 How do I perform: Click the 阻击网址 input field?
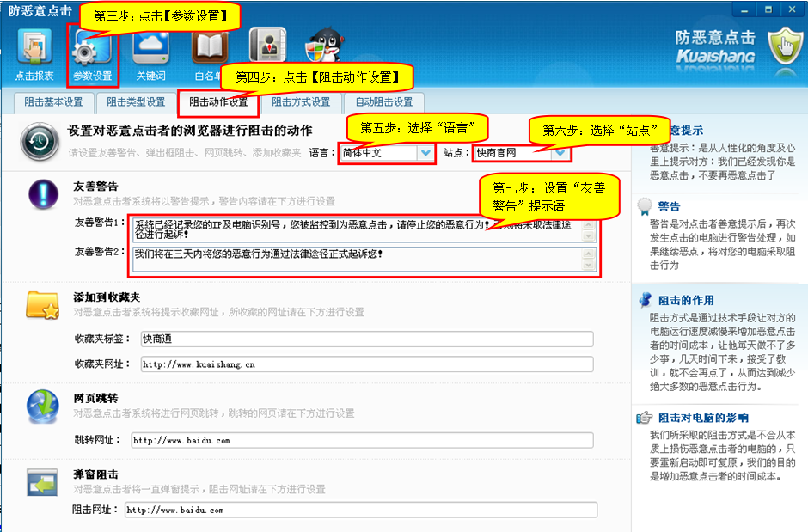[359, 510]
